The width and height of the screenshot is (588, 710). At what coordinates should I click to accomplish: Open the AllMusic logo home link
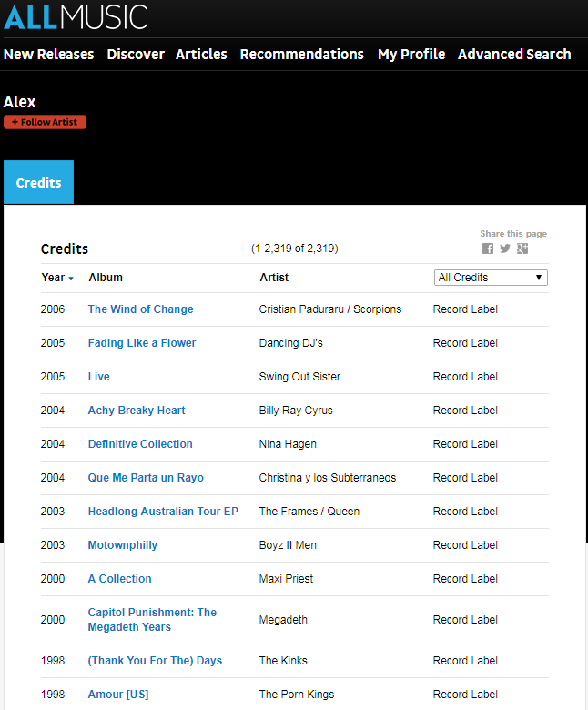(x=76, y=17)
